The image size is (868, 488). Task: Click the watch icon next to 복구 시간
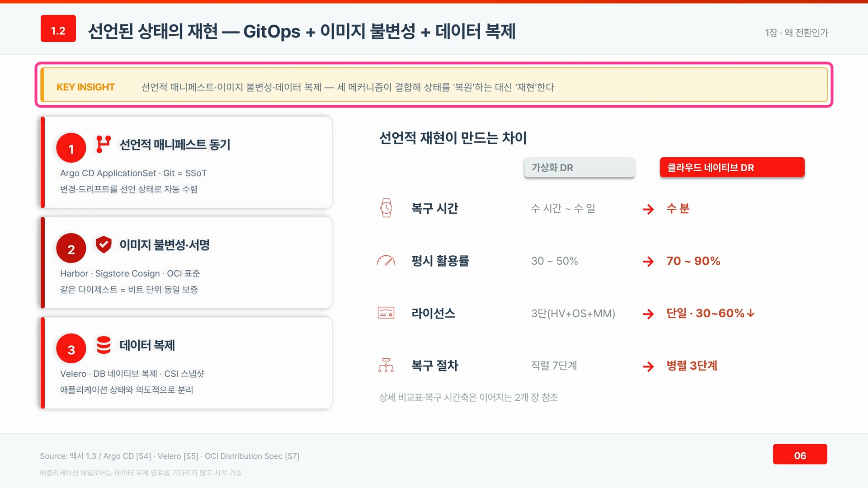[x=386, y=208]
